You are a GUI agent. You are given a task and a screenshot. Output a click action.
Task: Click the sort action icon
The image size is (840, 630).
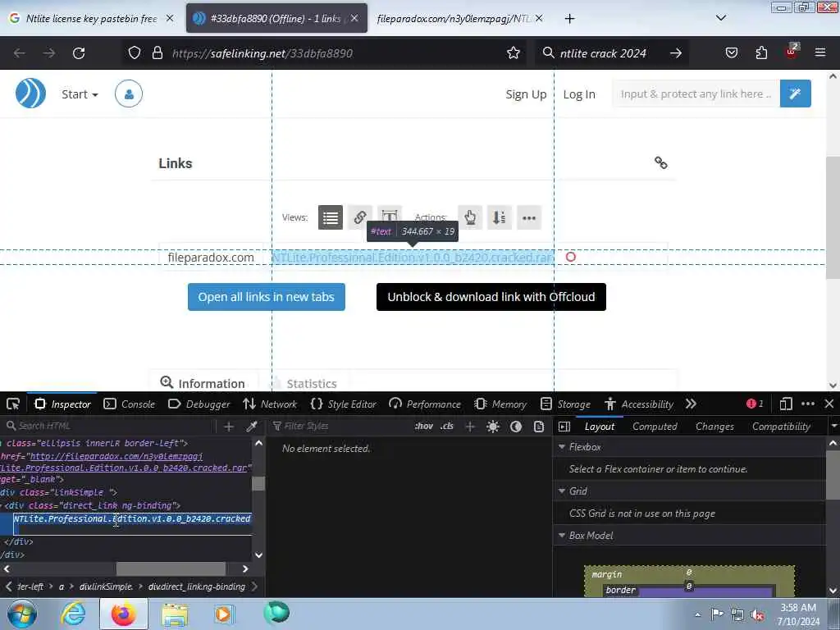click(x=500, y=217)
